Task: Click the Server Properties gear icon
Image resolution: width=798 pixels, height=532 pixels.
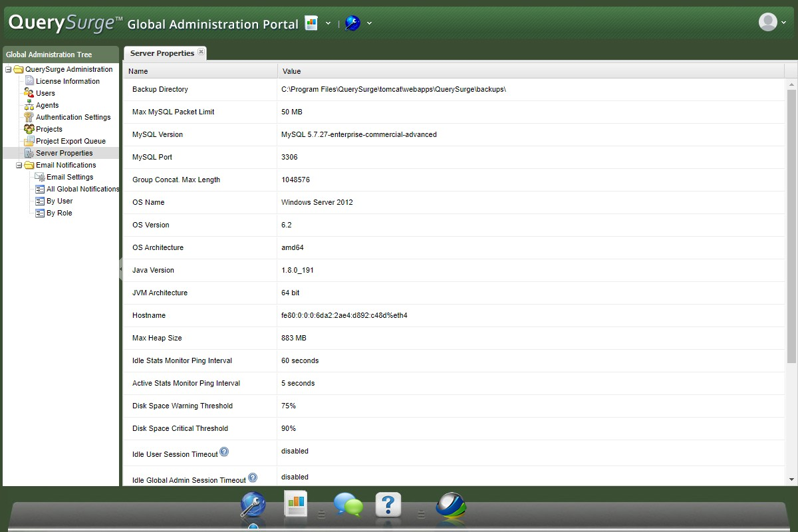Action: pyautogui.click(x=29, y=153)
